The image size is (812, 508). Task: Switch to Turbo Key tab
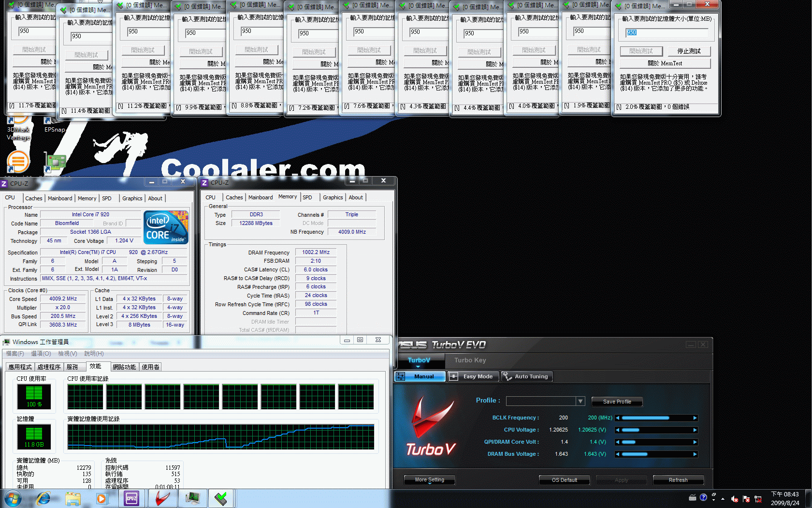click(x=470, y=360)
